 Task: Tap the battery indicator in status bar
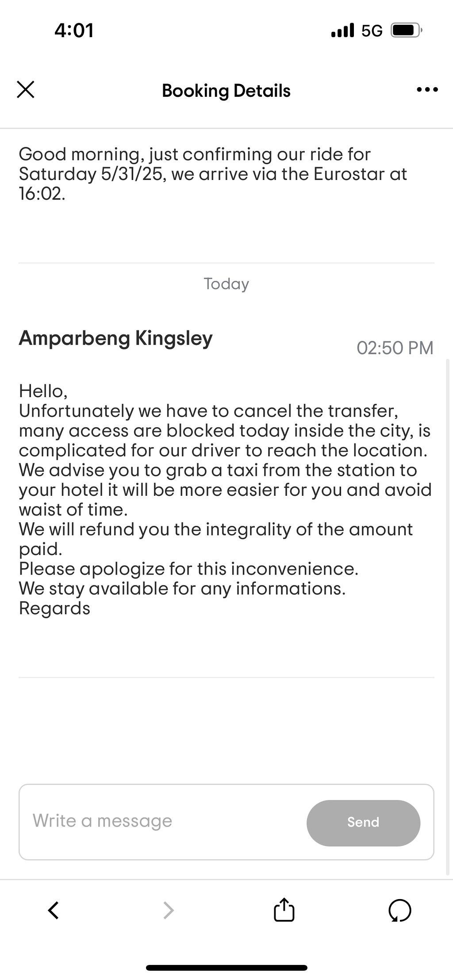tap(407, 31)
